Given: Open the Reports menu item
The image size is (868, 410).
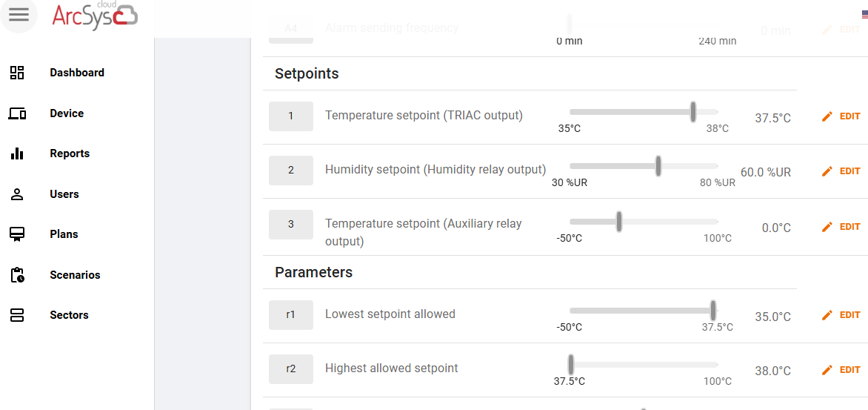Looking at the screenshot, I should pyautogui.click(x=70, y=153).
